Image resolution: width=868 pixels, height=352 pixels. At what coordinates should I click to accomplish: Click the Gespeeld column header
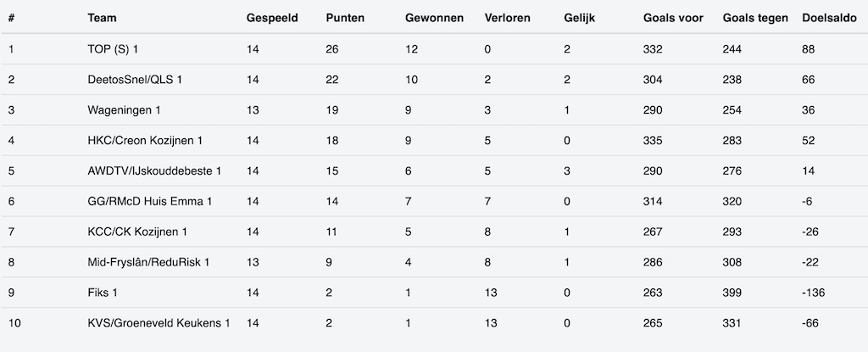coord(271,18)
